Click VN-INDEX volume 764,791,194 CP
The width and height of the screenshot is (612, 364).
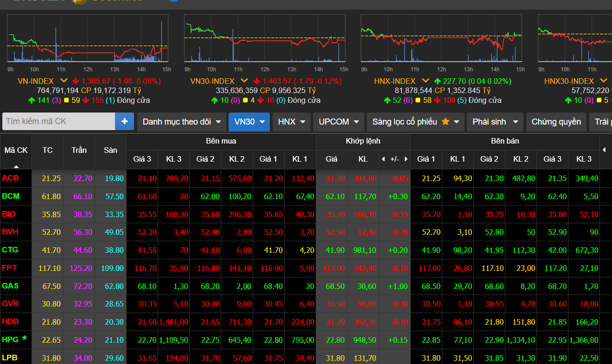[x=64, y=90]
